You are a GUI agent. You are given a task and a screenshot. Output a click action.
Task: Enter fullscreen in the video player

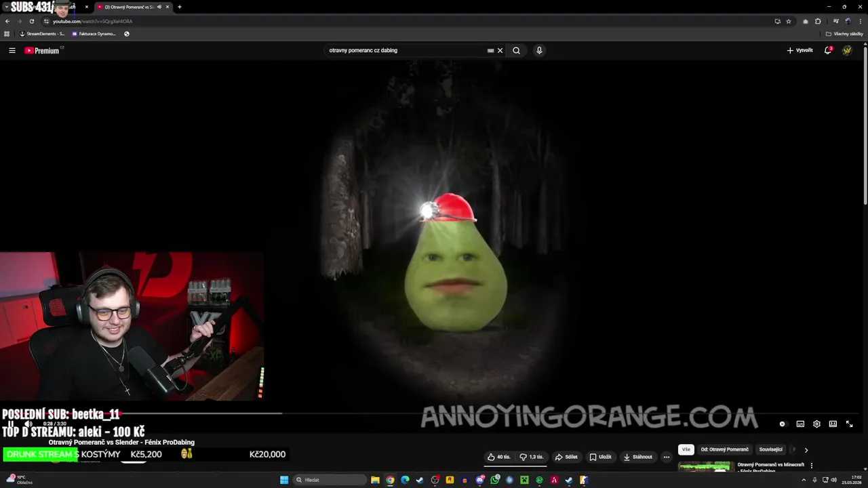tap(849, 424)
